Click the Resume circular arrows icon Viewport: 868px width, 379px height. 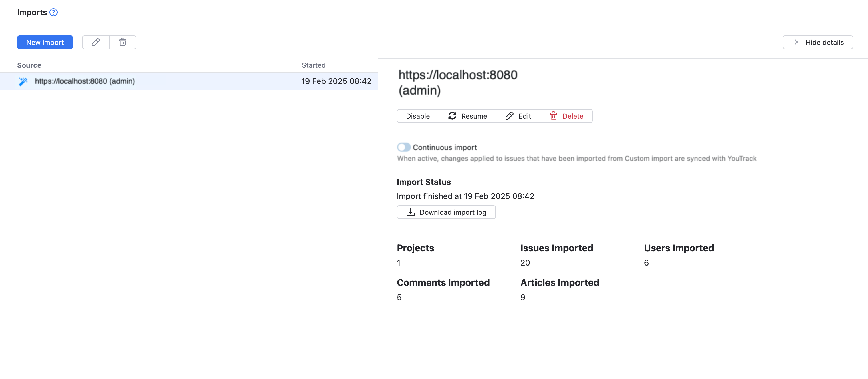point(452,116)
